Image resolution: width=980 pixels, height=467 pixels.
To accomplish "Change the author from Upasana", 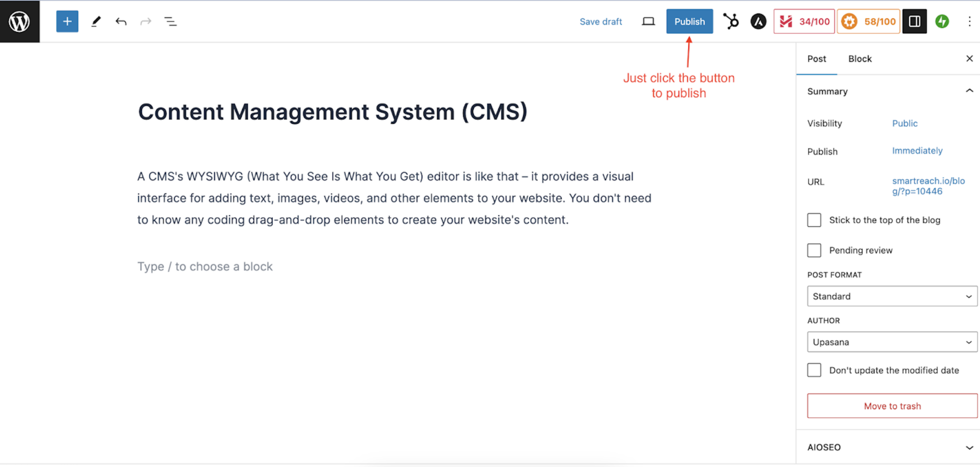I will tap(891, 342).
